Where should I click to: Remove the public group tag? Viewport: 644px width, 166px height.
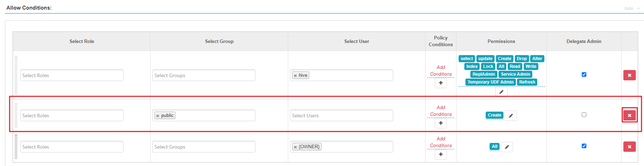(x=158, y=116)
